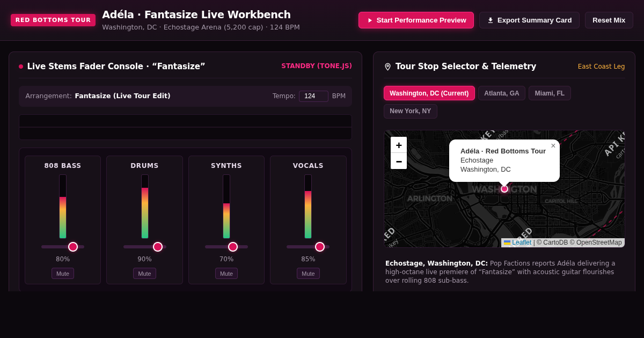Click the RED BOTTOMS TOUR badge
644x338 pixels.
(x=53, y=20)
